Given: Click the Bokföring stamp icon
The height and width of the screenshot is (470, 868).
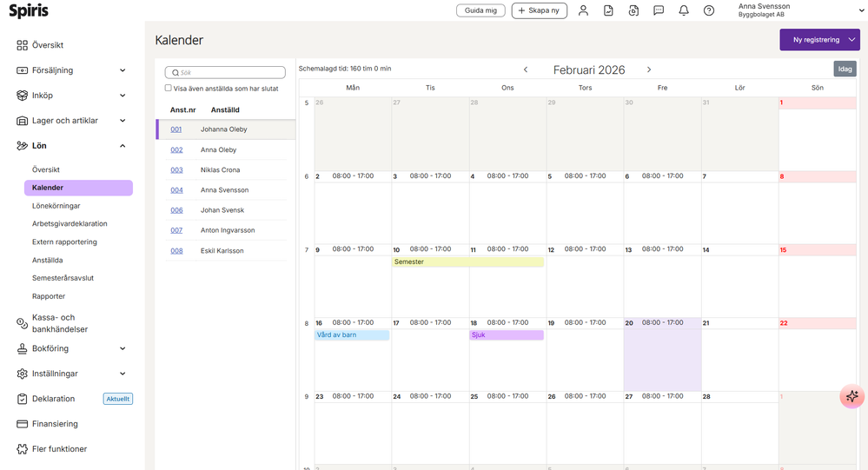Looking at the screenshot, I should (22, 348).
